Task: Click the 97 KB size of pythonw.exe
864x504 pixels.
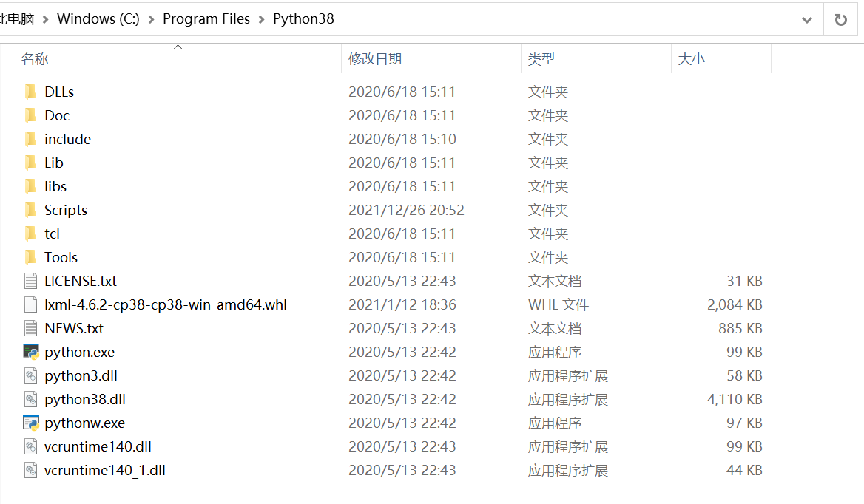Action: click(744, 423)
